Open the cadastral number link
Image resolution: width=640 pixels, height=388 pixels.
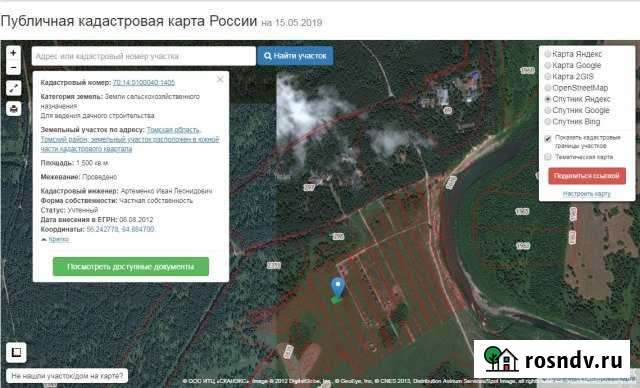[144, 82]
